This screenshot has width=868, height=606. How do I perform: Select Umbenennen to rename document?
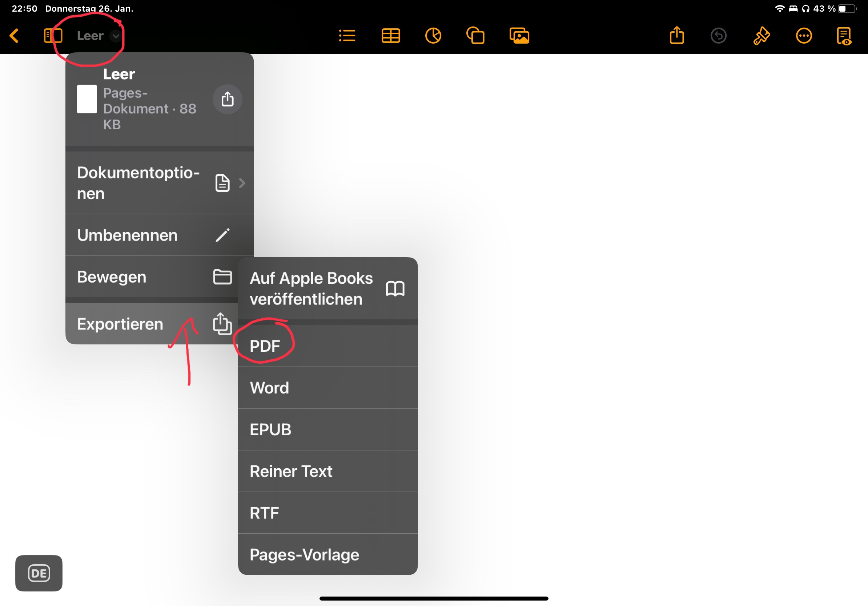pyautogui.click(x=159, y=235)
